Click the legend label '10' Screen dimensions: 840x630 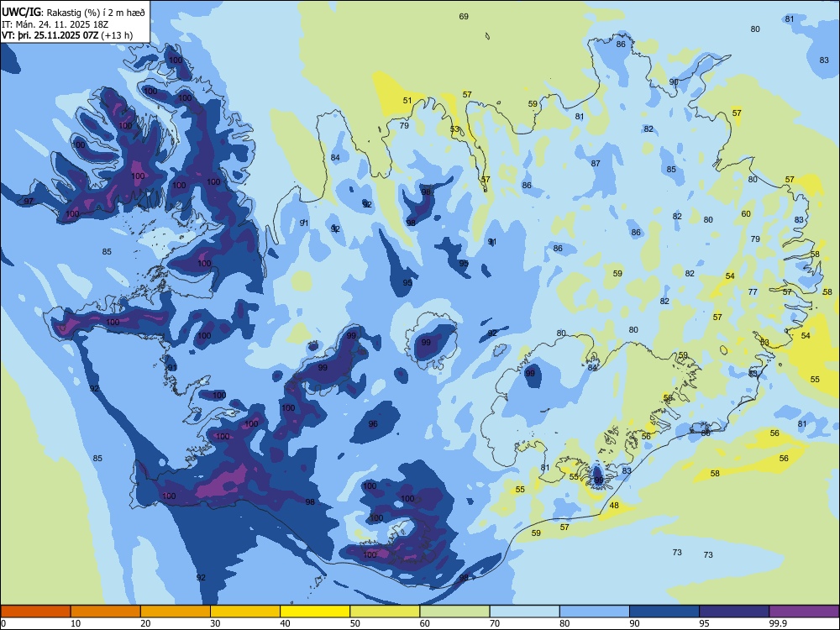pos(76,623)
